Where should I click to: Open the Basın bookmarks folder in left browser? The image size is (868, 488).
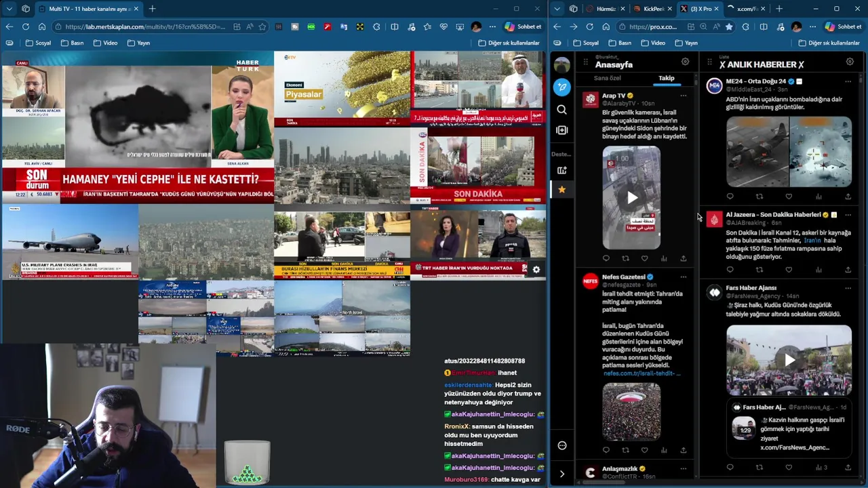[x=72, y=43]
